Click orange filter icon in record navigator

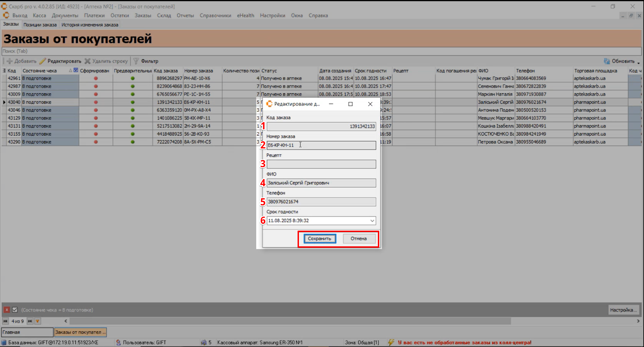(x=38, y=321)
